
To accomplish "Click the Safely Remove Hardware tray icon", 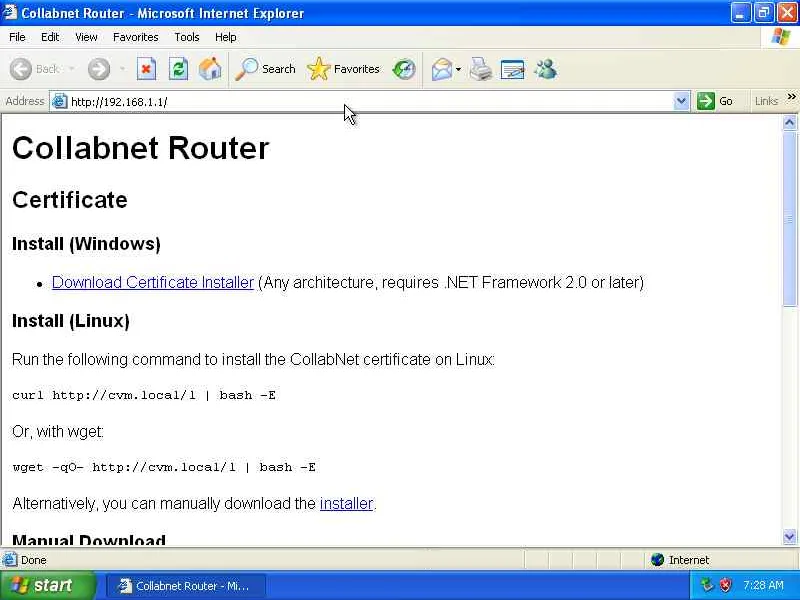I will (x=707, y=585).
